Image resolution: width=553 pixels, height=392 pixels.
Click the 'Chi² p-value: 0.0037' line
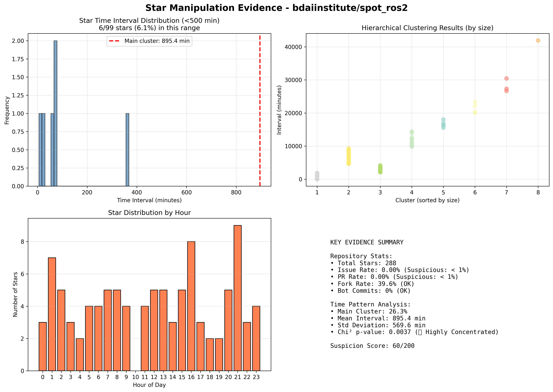coord(415,332)
